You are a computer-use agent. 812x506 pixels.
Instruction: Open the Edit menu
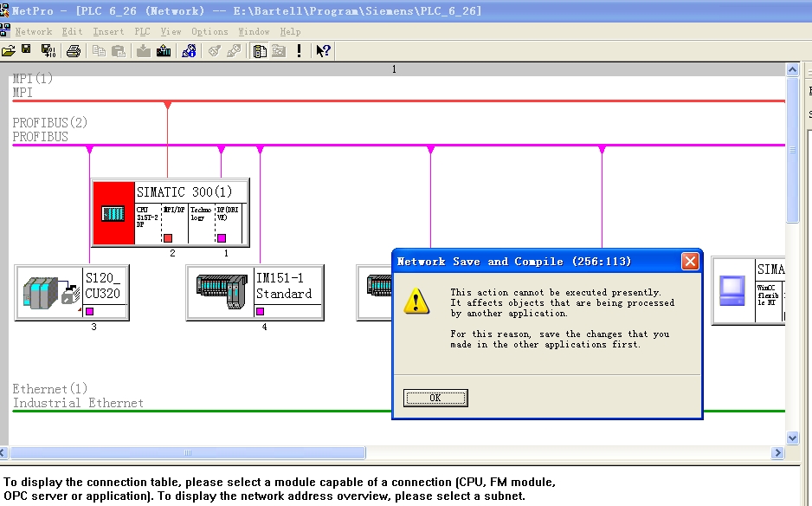tap(72, 31)
